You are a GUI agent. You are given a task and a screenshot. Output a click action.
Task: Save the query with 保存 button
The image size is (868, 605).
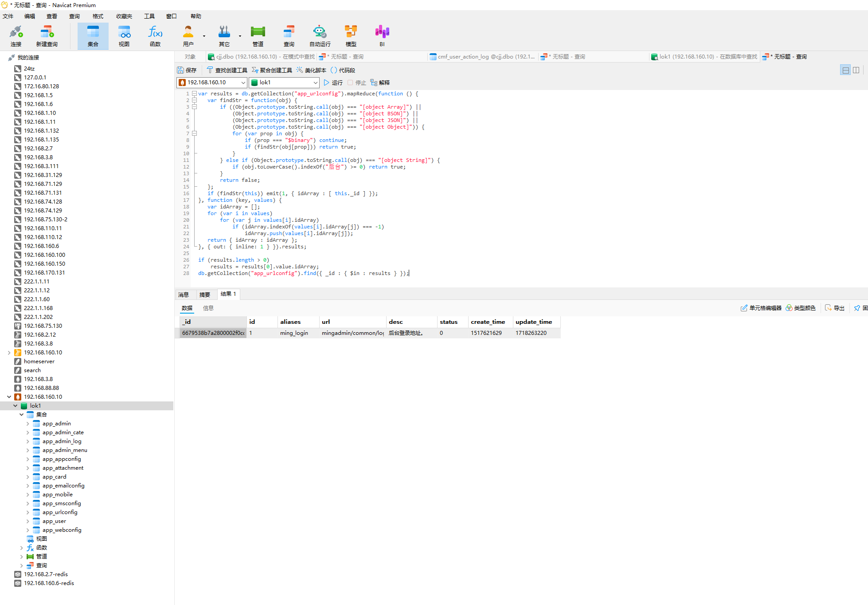[x=187, y=70]
